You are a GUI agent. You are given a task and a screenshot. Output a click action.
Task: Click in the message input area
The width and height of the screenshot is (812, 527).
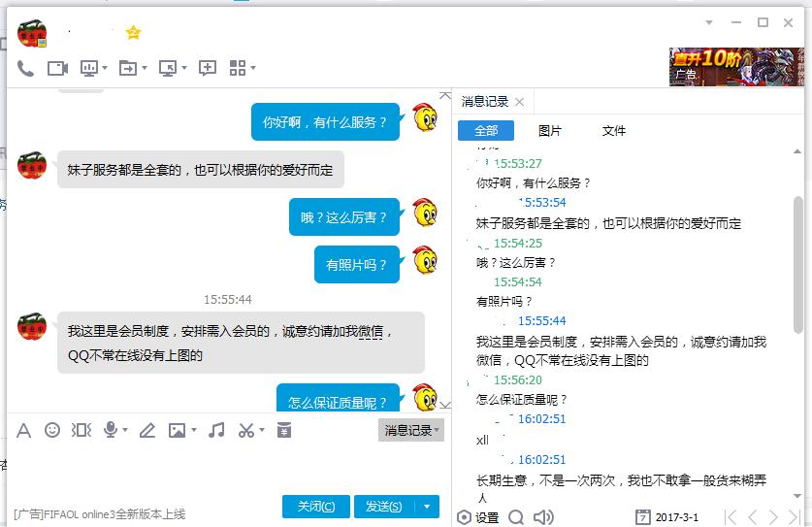click(x=228, y=467)
